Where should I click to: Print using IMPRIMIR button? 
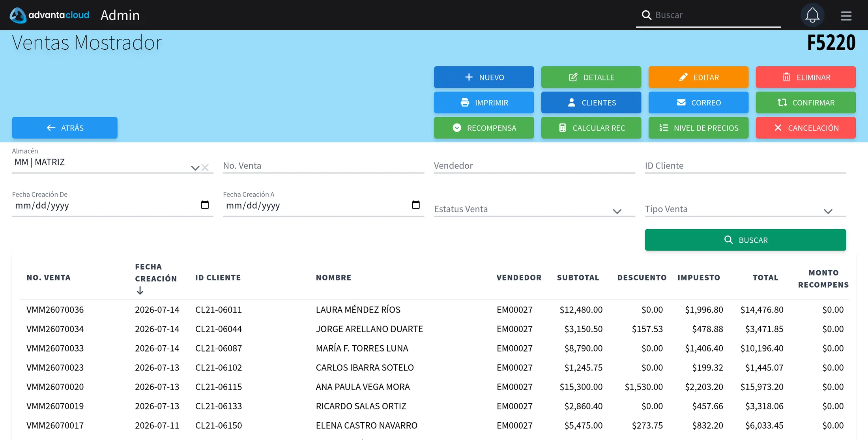[484, 103]
